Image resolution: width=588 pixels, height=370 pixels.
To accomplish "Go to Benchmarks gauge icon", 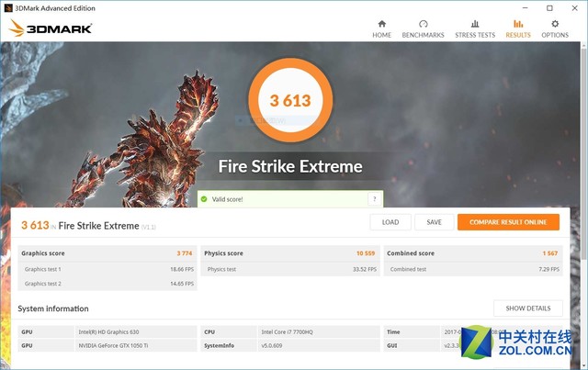I will 423,24.
